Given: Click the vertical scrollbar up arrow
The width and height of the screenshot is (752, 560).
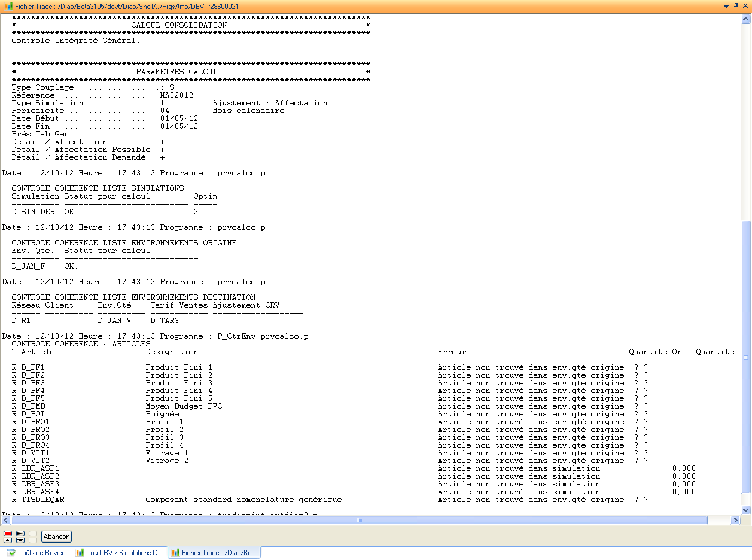Looking at the screenshot, I should tap(747, 18).
